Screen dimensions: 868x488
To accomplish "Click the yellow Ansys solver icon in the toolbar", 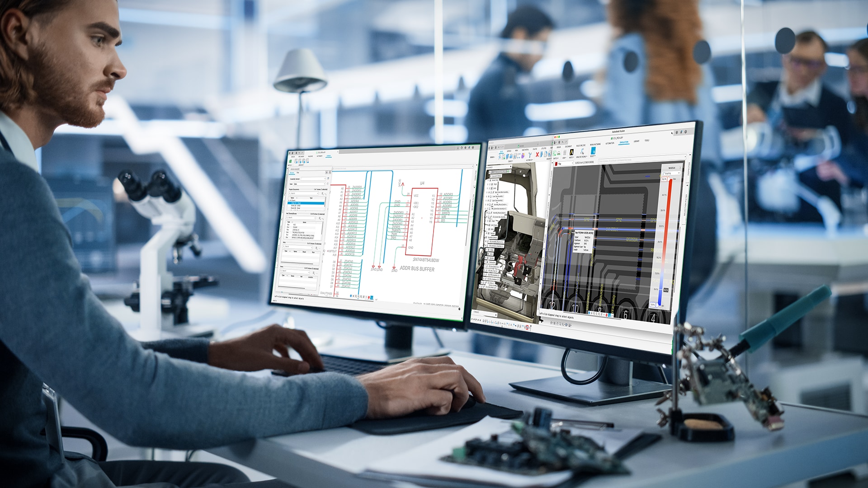I will point(571,153).
